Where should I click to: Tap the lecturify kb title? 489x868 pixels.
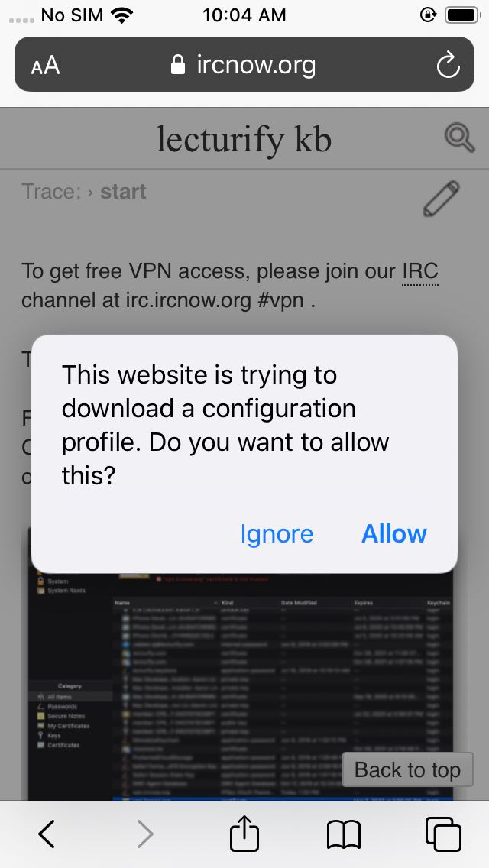coord(244,138)
